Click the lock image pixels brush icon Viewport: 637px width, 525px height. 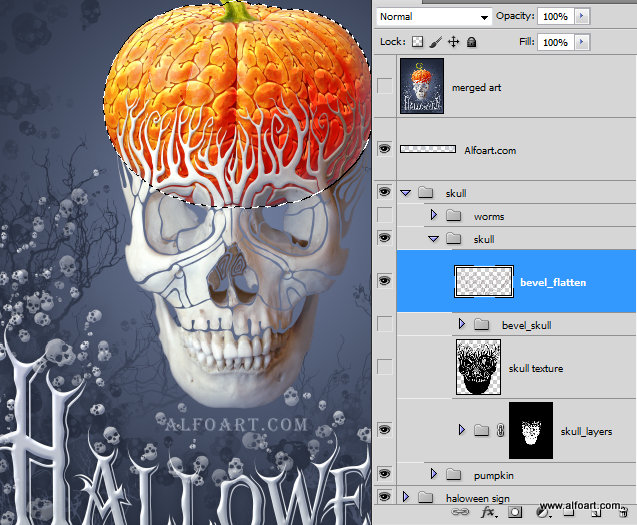436,42
